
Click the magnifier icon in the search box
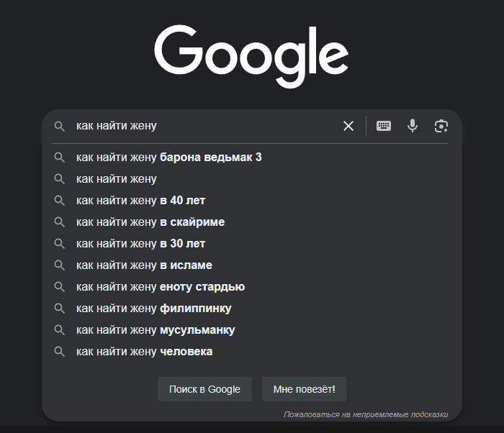coord(60,126)
